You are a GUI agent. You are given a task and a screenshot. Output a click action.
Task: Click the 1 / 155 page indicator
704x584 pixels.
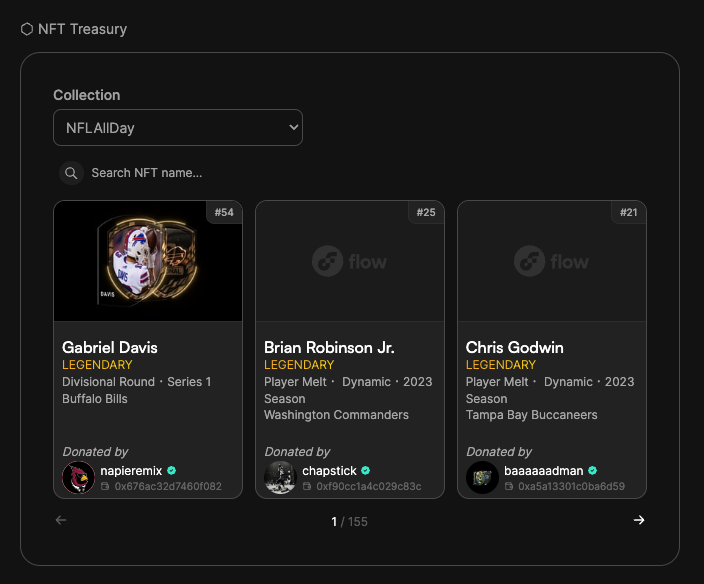(x=349, y=522)
